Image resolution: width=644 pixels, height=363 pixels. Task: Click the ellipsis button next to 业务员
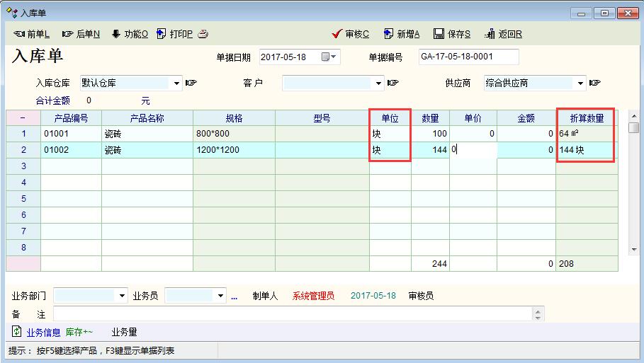point(235,296)
